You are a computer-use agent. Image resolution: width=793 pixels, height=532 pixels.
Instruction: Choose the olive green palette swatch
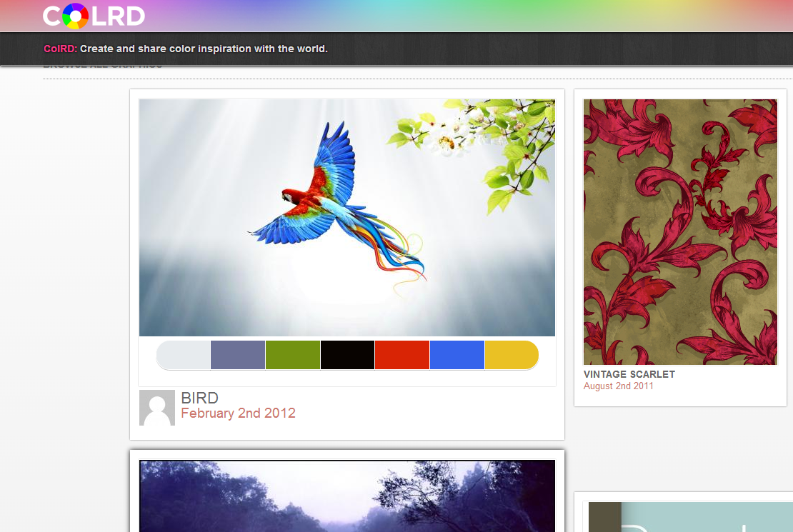pyautogui.click(x=293, y=356)
